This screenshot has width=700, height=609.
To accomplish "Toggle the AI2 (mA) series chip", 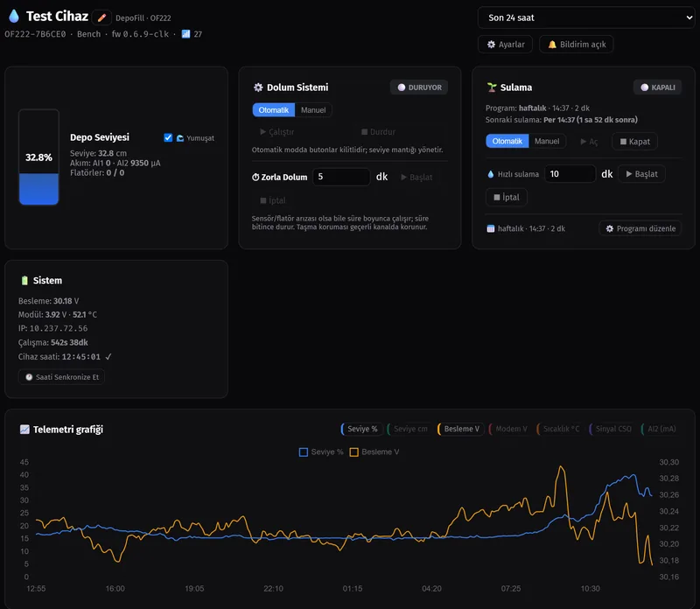I will coord(661,429).
